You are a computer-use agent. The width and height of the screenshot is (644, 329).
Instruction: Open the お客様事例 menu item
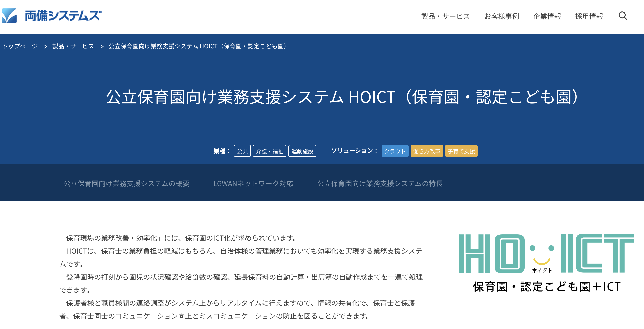(x=502, y=16)
